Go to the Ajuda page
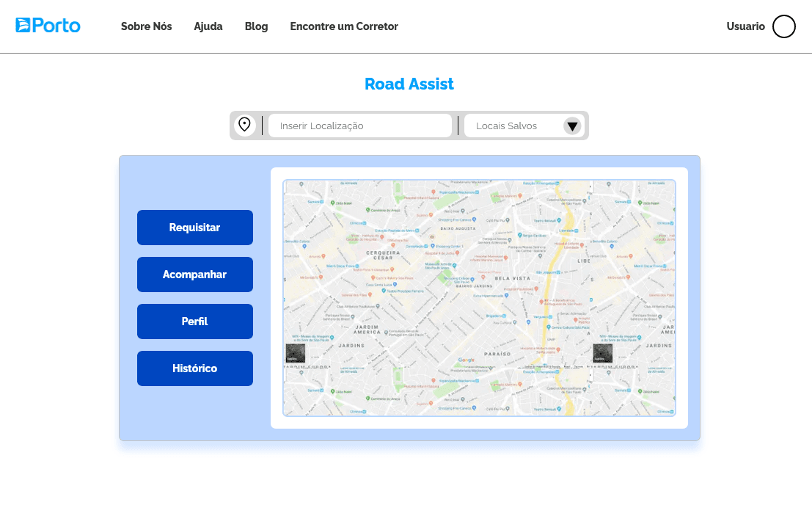812x505 pixels. tap(208, 26)
